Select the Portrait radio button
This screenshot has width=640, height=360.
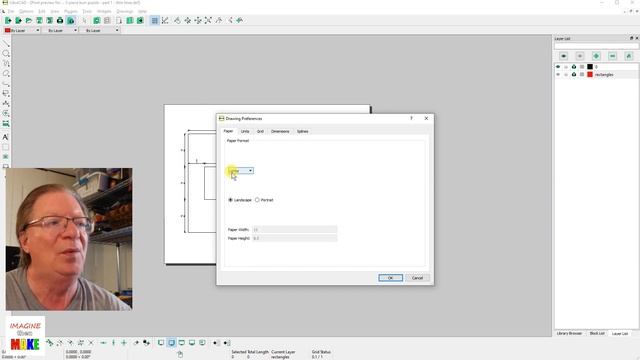tap(257, 200)
